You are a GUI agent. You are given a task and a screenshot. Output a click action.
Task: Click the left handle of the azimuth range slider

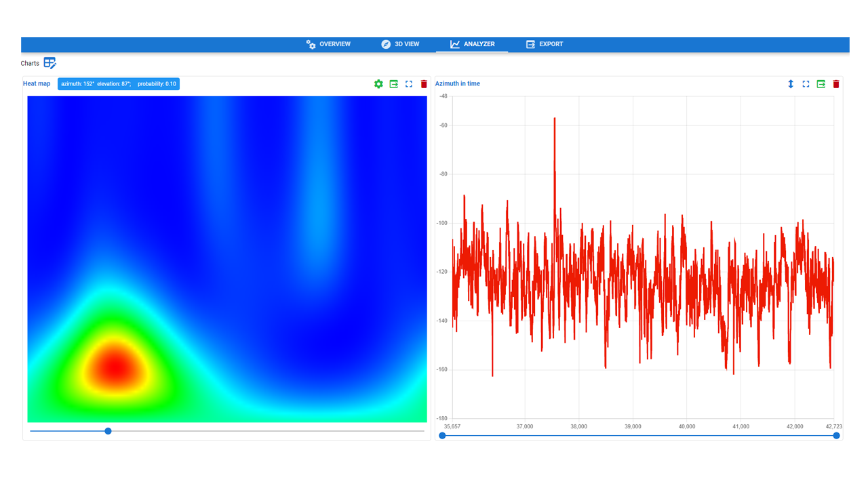pos(443,436)
